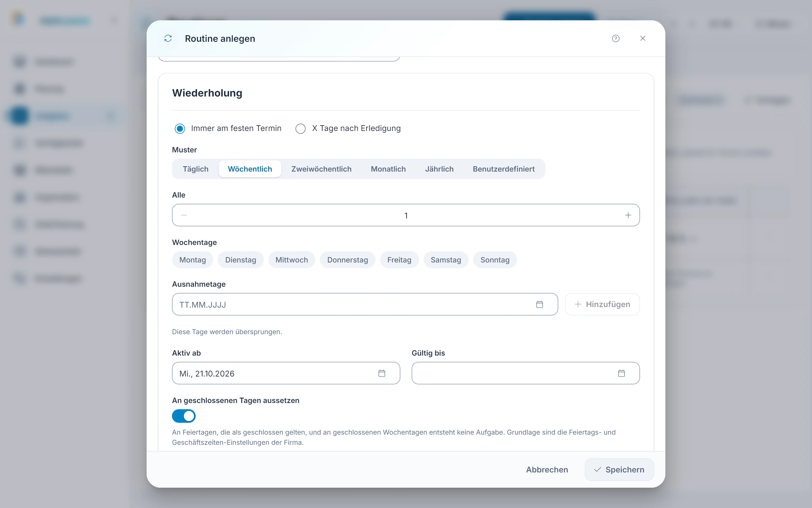This screenshot has width=812, height=508.
Task: Open the help icon in dialog header
Action: (x=615, y=38)
